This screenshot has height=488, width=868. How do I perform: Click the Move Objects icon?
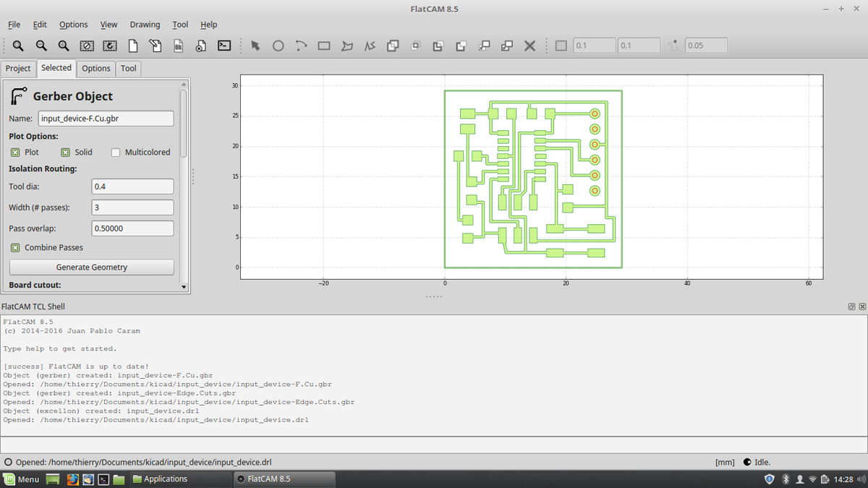[x=484, y=46]
